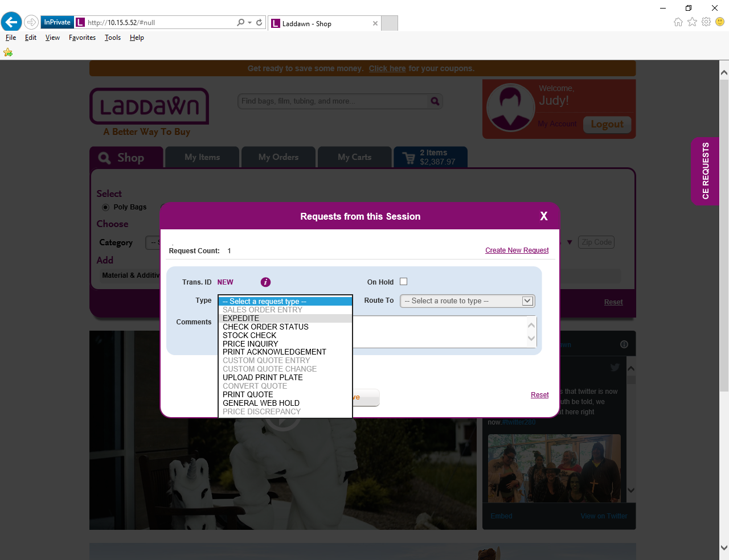Image resolution: width=729 pixels, height=560 pixels.
Task: Close the Laddawn - Shop tab
Action: 375,23
